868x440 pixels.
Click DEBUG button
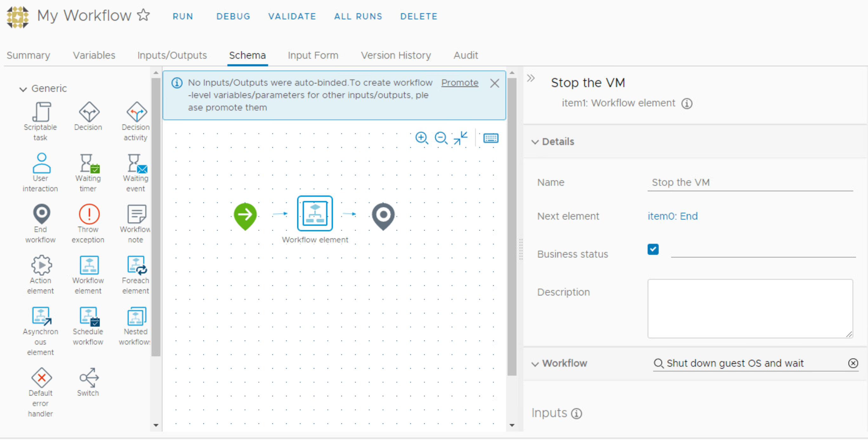[x=233, y=16]
